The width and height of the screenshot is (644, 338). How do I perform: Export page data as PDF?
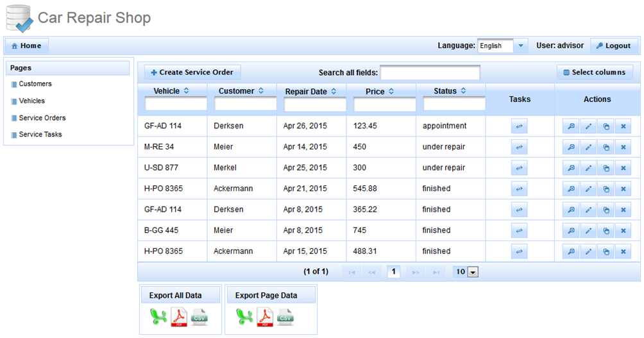point(265,317)
